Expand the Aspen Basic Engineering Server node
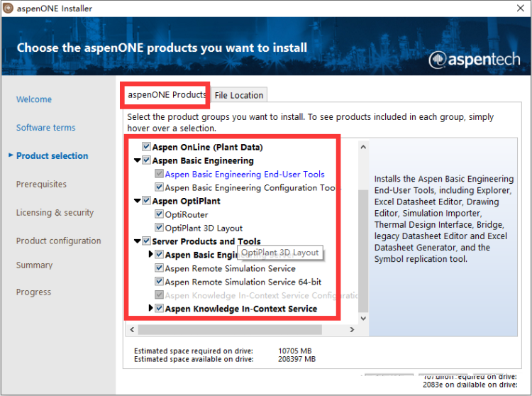The width and height of the screenshot is (532, 396). click(x=150, y=254)
